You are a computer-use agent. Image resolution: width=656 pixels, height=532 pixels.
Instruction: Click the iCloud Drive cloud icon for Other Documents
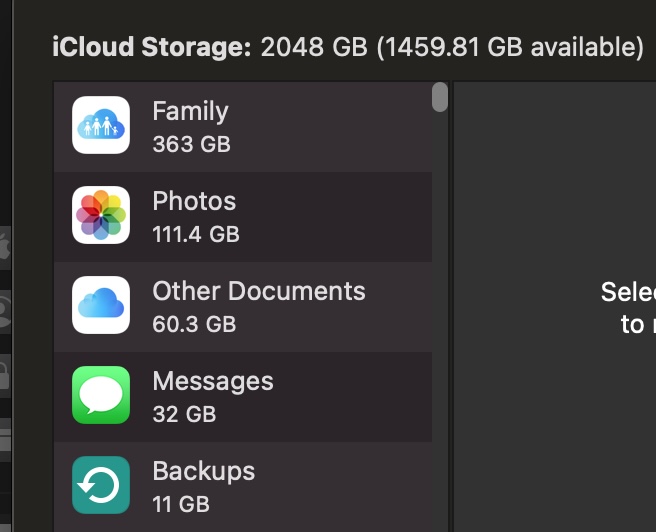pyautogui.click(x=101, y=305)
